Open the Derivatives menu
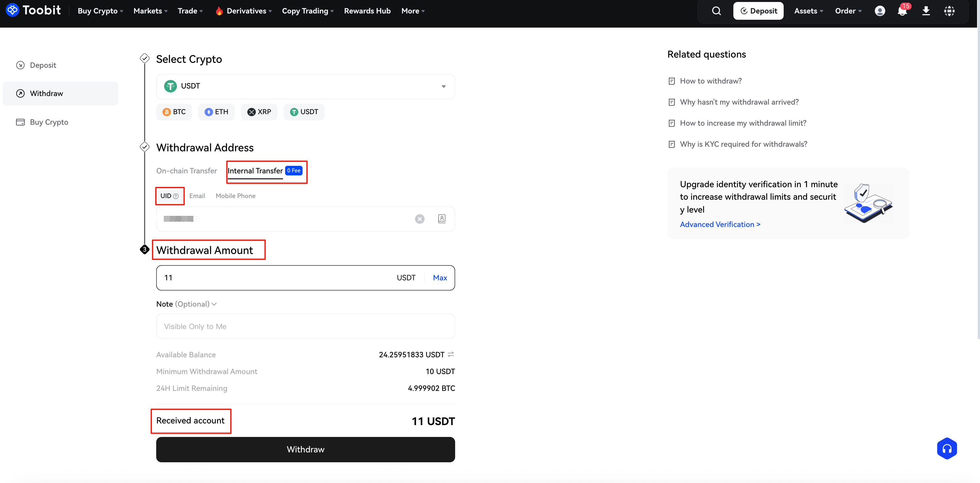This screenshot has height=483, width=980. coord(246,11)
